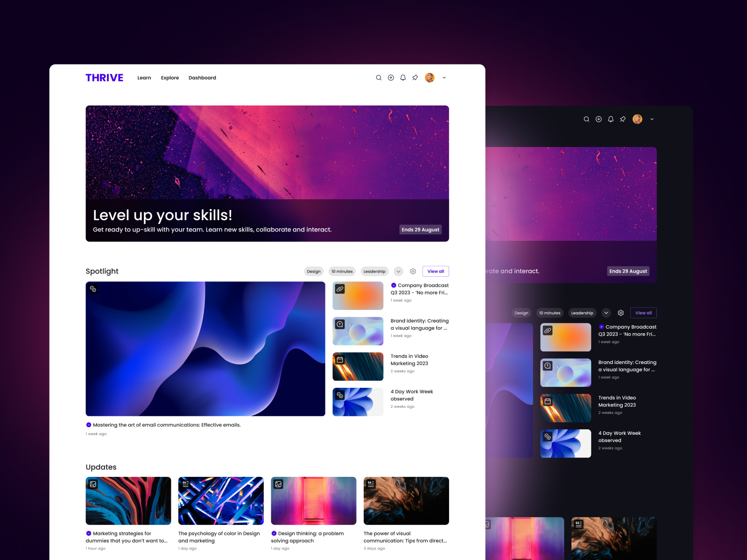Click the calendar icon on Trends in Video Marketing
The image size is (747, 560).
[339, 359]
